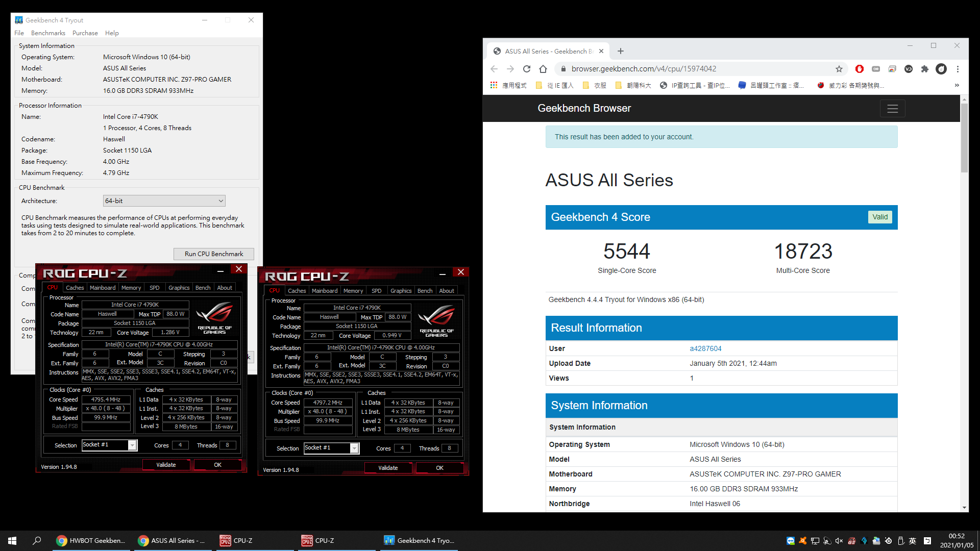The image size is (980, 551).
Task: Open user link a4287604
Action: [705, 348]
